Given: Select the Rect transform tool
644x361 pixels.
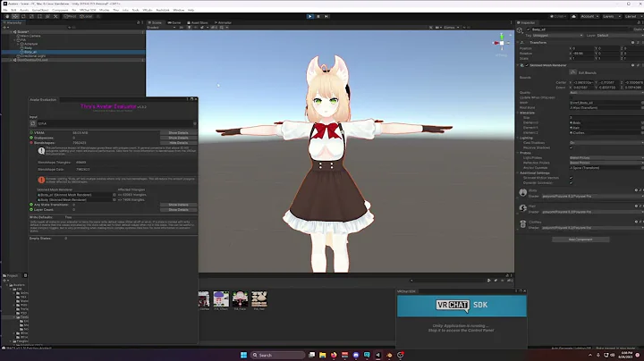Looking at the screenshot, I should tap(39, 16).
